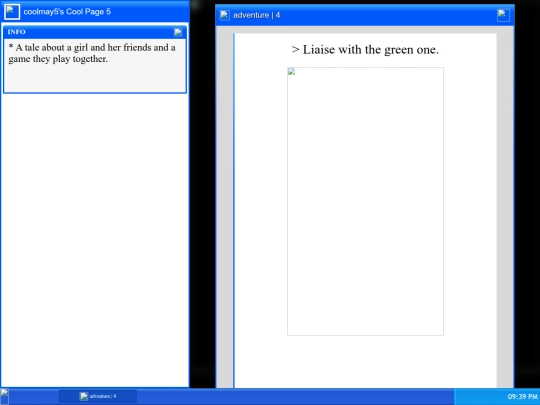Click the 09:39 PM taskbar clock
540x405 pixels.
[522, 397]
